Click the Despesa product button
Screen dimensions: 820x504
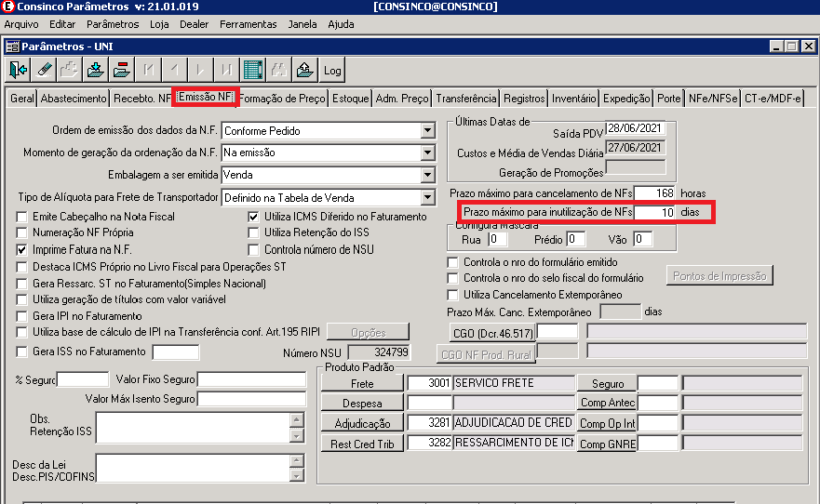(362, 404)
